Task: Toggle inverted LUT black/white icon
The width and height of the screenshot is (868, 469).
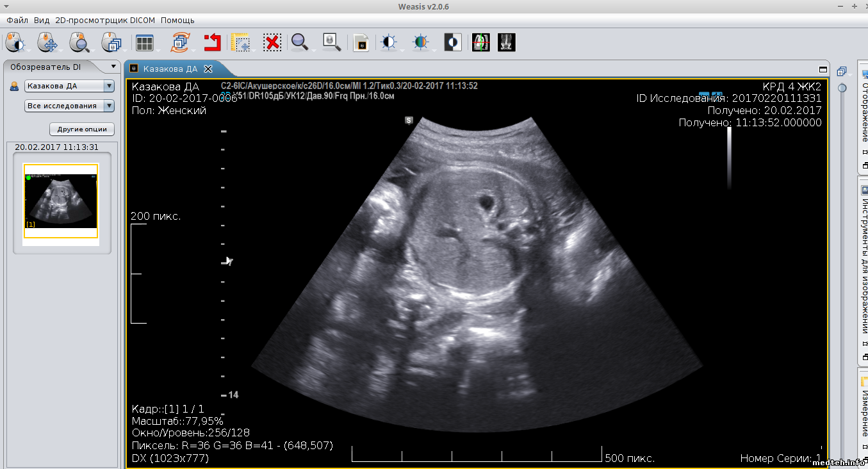Action: pos(453,43)
